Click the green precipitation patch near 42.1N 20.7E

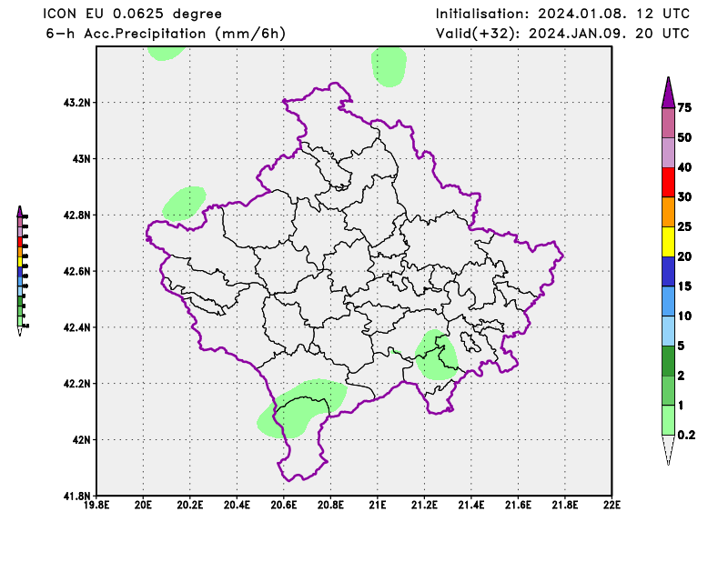pos(302,408)
